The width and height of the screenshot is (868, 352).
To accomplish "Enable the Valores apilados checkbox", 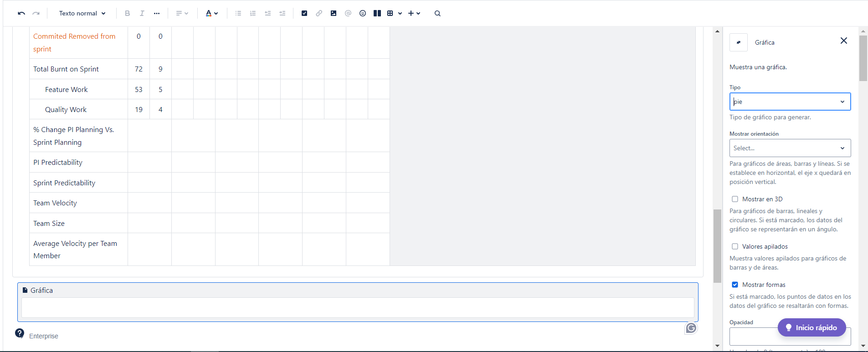I will (735, 246).
